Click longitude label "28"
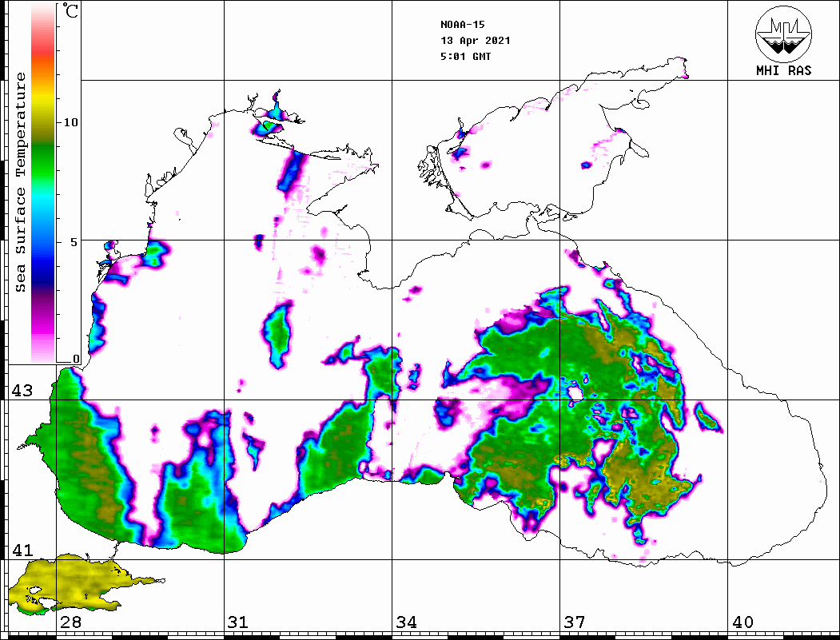This screenshot has width=840, height=640. 70,622
